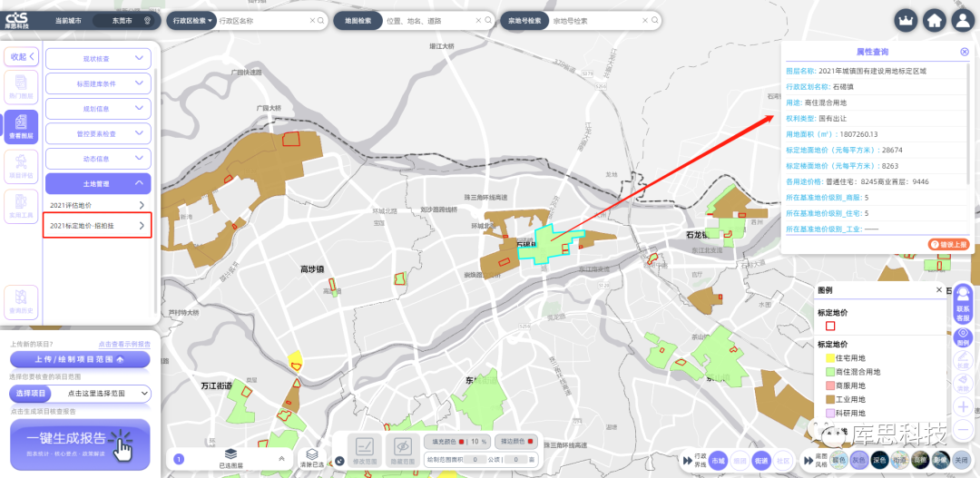980x478 pixels.
Task: Click the 选择项目 button
Action: pos(30,394)
